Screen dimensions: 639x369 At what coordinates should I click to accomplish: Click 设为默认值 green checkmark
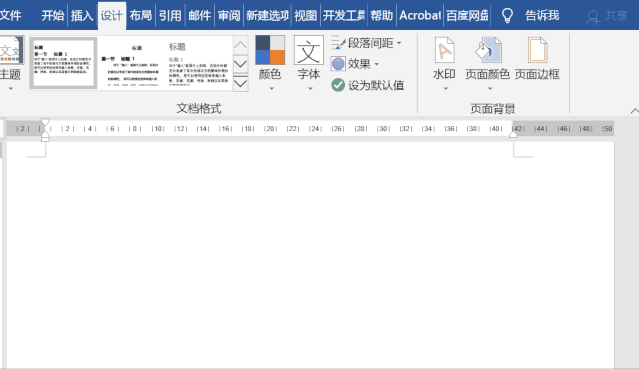pyautogui.click(x=338, y=85)
